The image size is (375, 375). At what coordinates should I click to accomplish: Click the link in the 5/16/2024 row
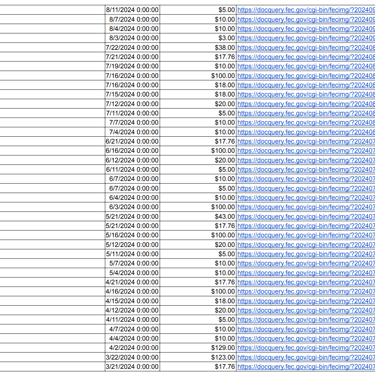[306, 235]
